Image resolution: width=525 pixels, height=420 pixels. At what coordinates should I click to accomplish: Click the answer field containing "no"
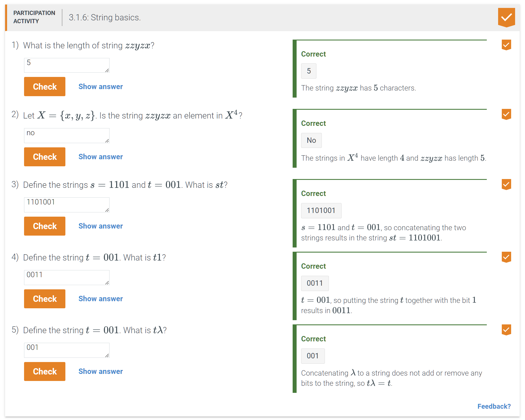[x=67, y=135]
